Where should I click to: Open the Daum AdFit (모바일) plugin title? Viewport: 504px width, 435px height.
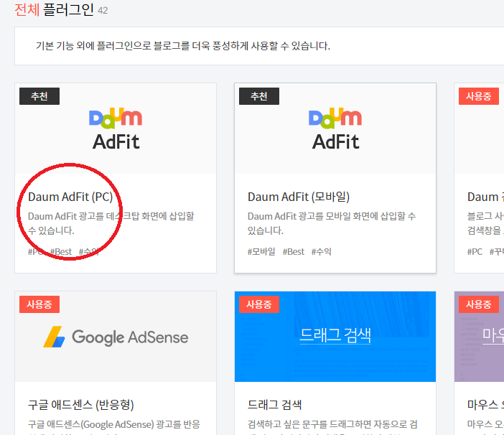299,197
